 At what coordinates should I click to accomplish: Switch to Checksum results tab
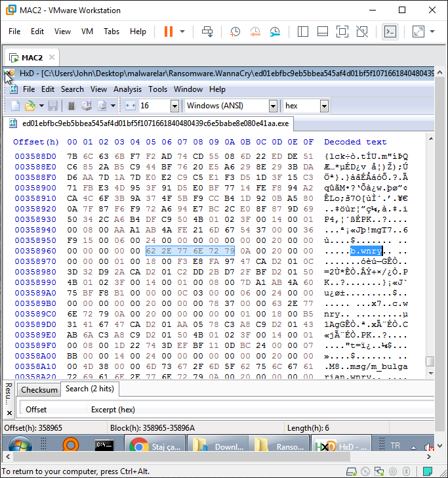pos(39,390)
